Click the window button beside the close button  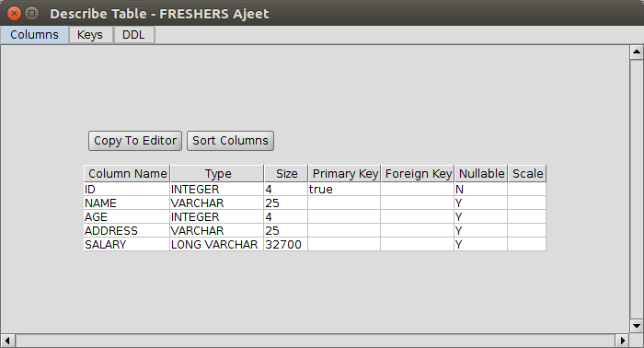click(x=31, y=14)
